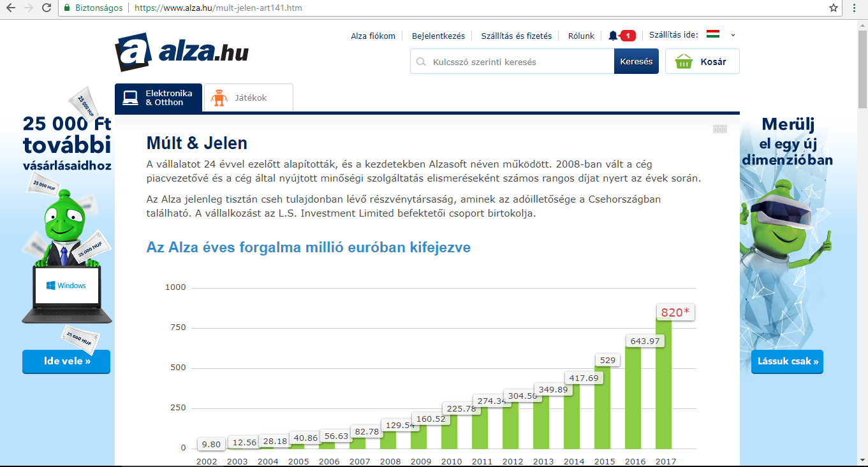The image size is (868, 467).
Task: Click the orange robot icon on Játékok tab
Action: coord(219,97)
